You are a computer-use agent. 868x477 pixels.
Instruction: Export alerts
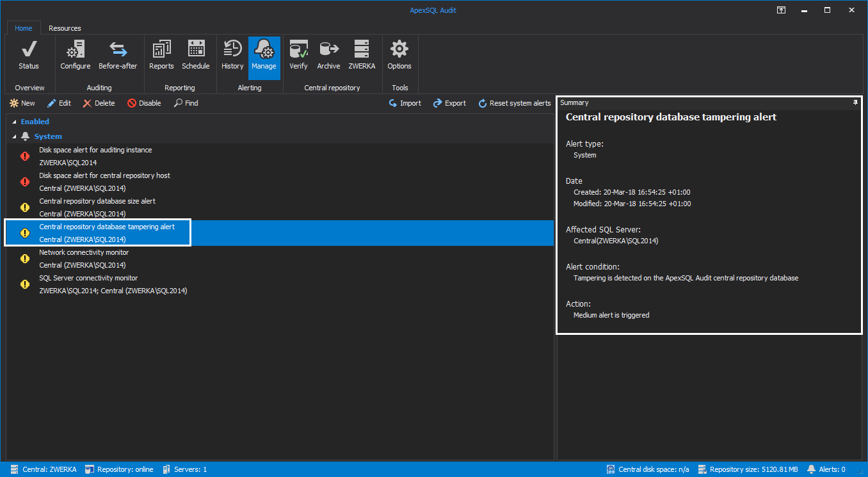pyautogui.click(x=449, y=103)
